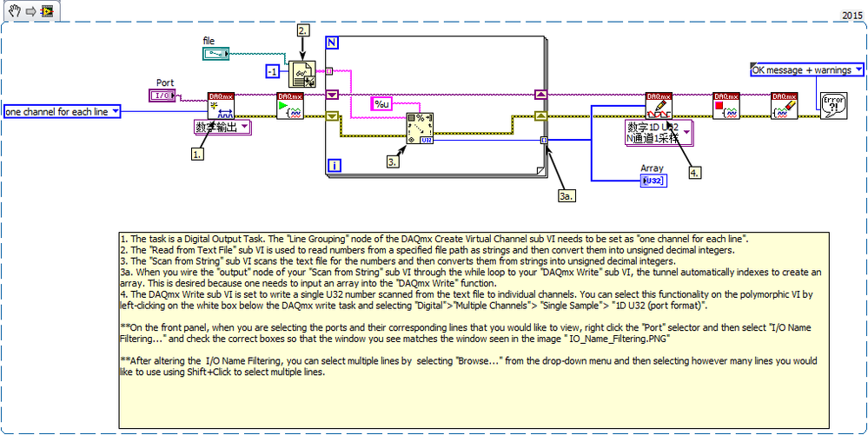Select the Scan From String node
The height and width of the screenshot is (435, 868).
click(x=420, y=129)
